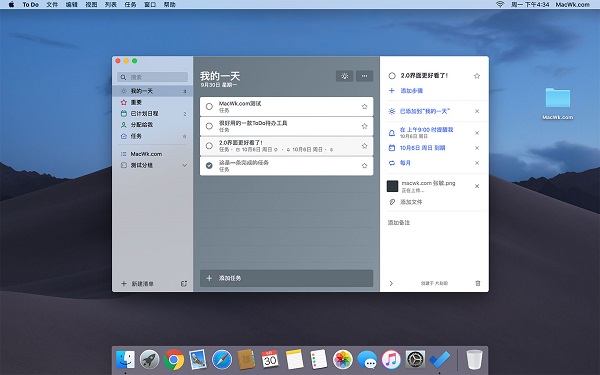The height and width of the screenshot is (375, 600).
Task: Remove the due date with its X
Action: pos(477,148)
